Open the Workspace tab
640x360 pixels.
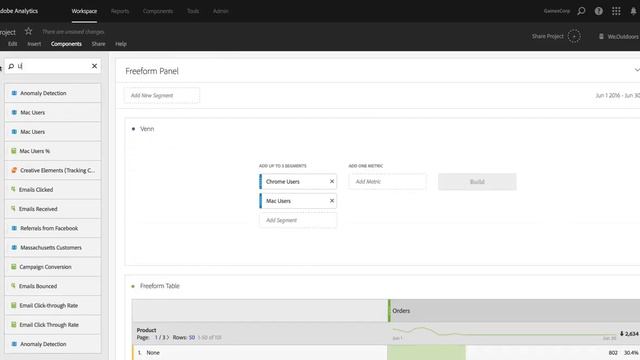tap(84, 11)
